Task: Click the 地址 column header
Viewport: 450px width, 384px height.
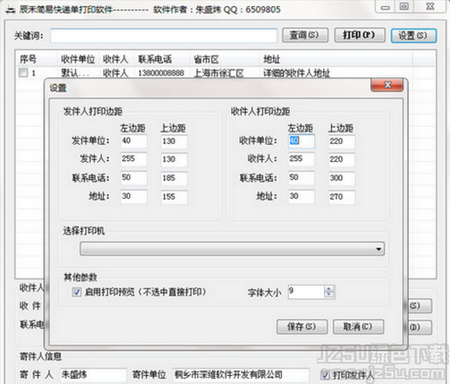Action: tap(336, 59)
